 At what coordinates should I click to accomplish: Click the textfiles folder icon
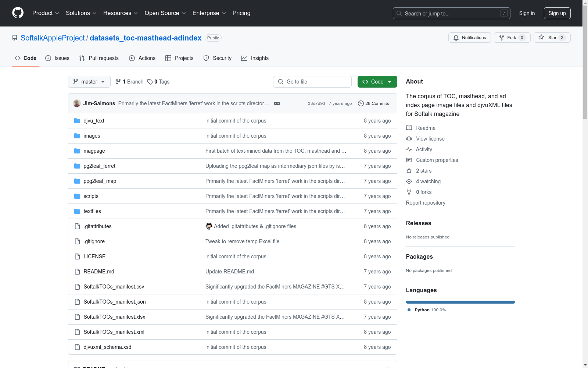77,211
